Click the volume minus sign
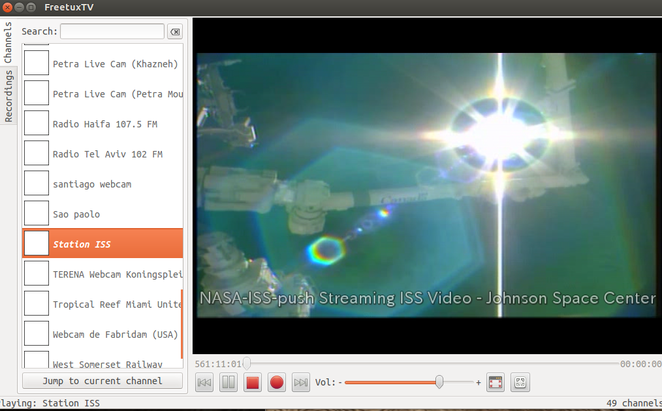This screenshot has width=662, height=411. 340,383
